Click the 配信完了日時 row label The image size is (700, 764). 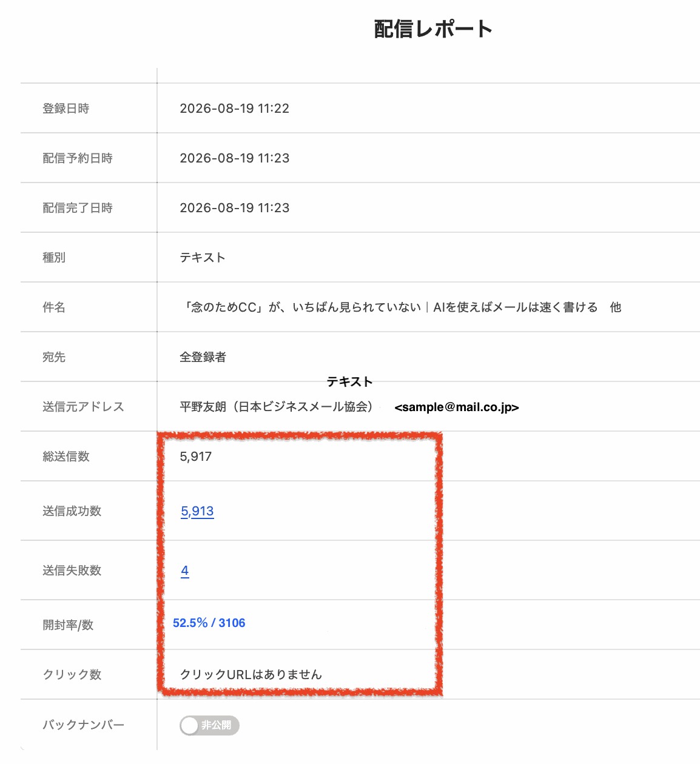click(78, 208)
